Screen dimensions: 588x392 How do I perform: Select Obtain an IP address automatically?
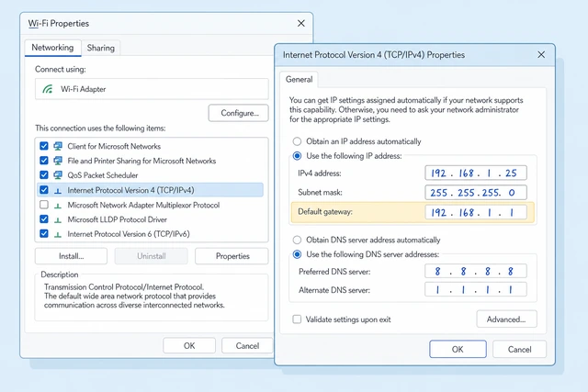[297, 141]
